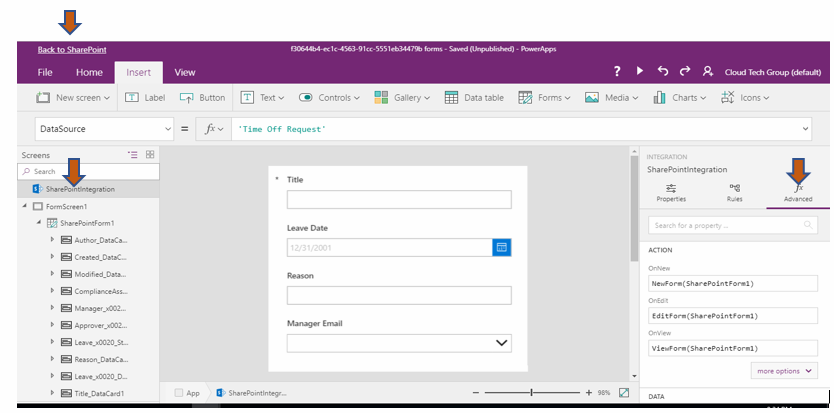The image size is (834, 413).
Task: Open the Charts dropdown
Action: pyautogui.click(x=680, y=97)
